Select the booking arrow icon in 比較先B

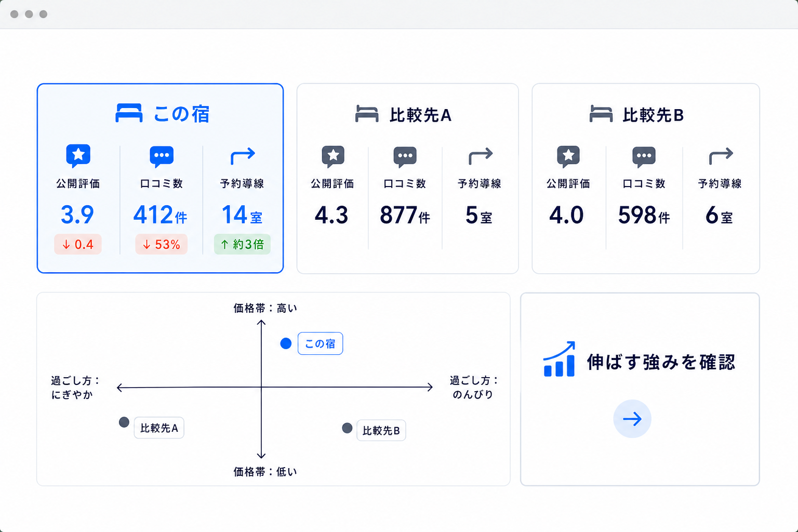click(721, 156)
